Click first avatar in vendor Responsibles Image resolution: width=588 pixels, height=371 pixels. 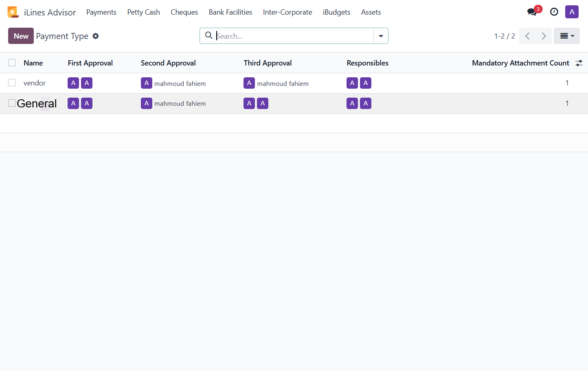click(352, 83)
